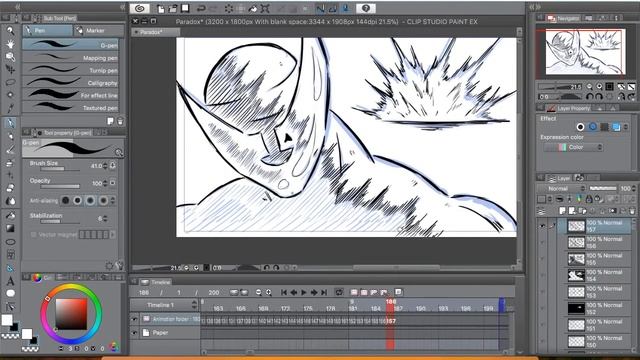Select the Navigator panel tab
Screen dimensions: 640x360
pos(563,18)
